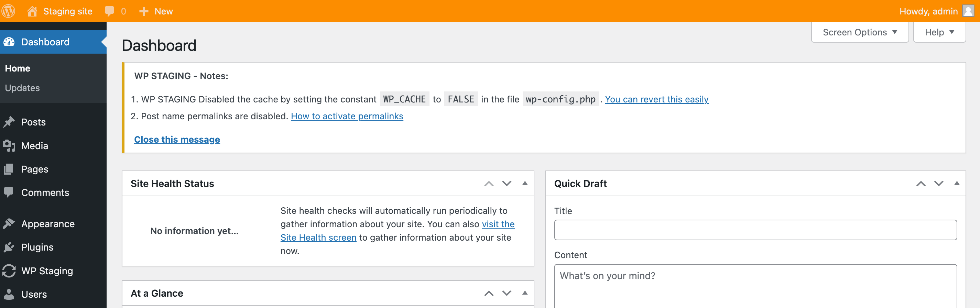Click the Users person icon
The image size is (980, 308).
pos(9,294)
